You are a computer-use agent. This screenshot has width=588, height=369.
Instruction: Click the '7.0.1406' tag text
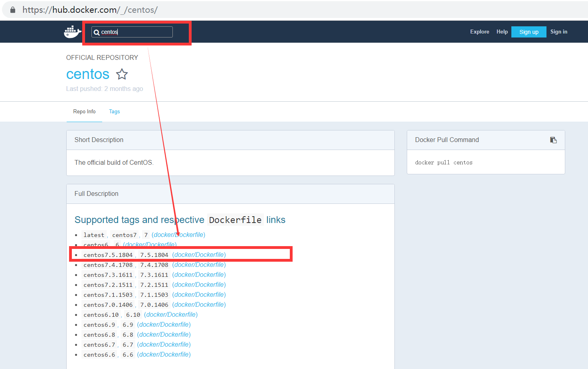[x=154, y=305]
